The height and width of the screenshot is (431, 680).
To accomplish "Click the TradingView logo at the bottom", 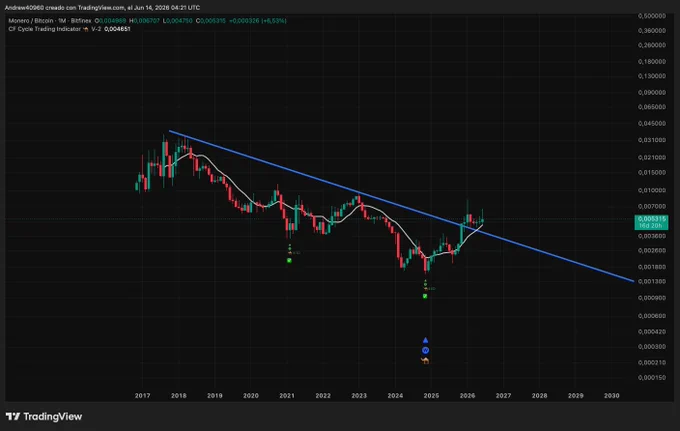I will point(44,417).
